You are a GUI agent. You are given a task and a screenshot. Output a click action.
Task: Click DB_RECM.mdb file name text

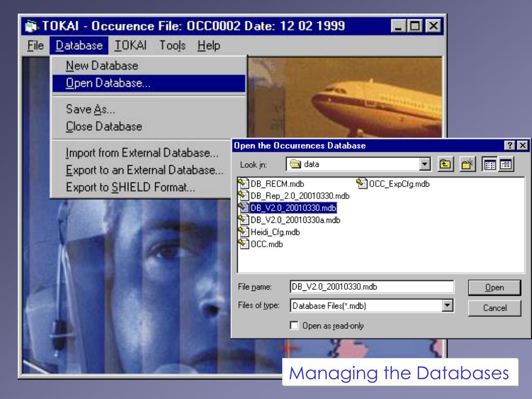point(277,184)
